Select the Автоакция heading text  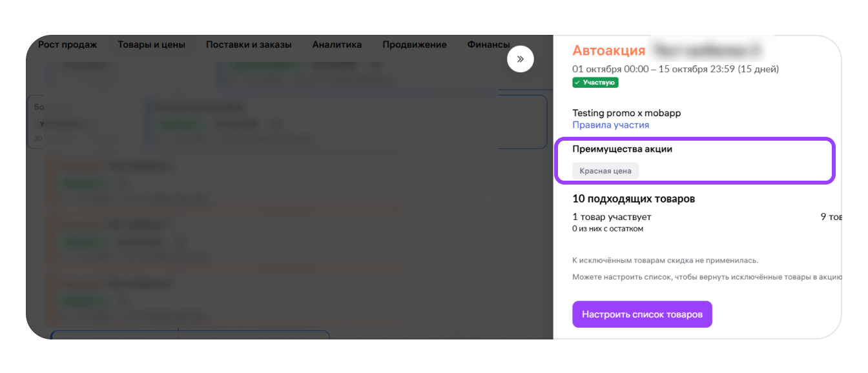(x=609, y=50)
